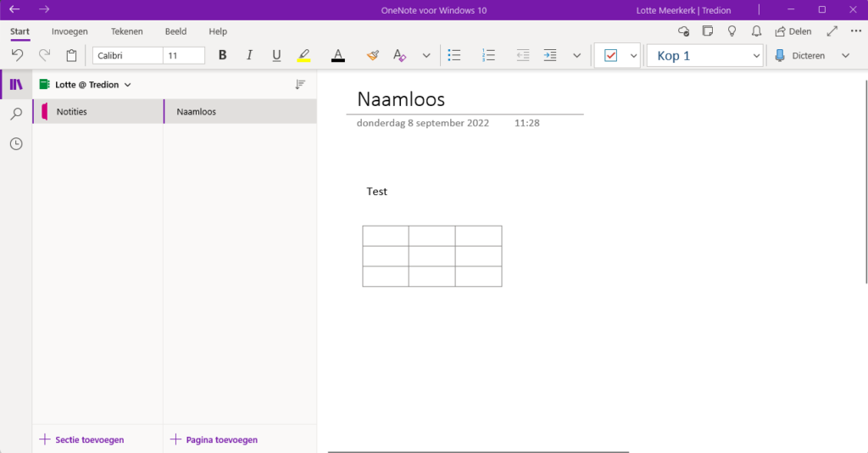Insert a bulleted list
The height and width of the screenshot is (453, 868).
(x=454, y=55)
